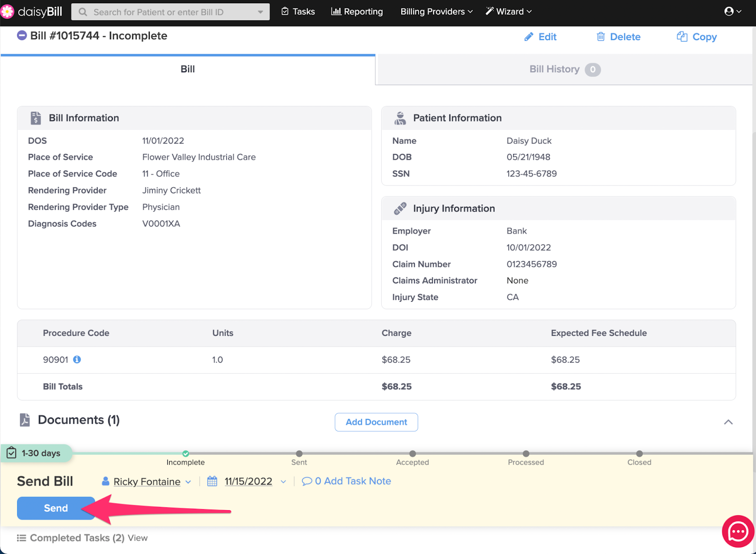Screen dimensions: 756x554
Task: Click the daisyBill flower logo
Action: (7, 12)
